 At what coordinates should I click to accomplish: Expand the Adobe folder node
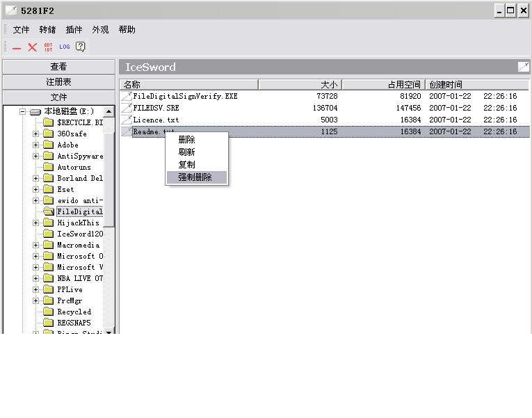tap(35, 145)
